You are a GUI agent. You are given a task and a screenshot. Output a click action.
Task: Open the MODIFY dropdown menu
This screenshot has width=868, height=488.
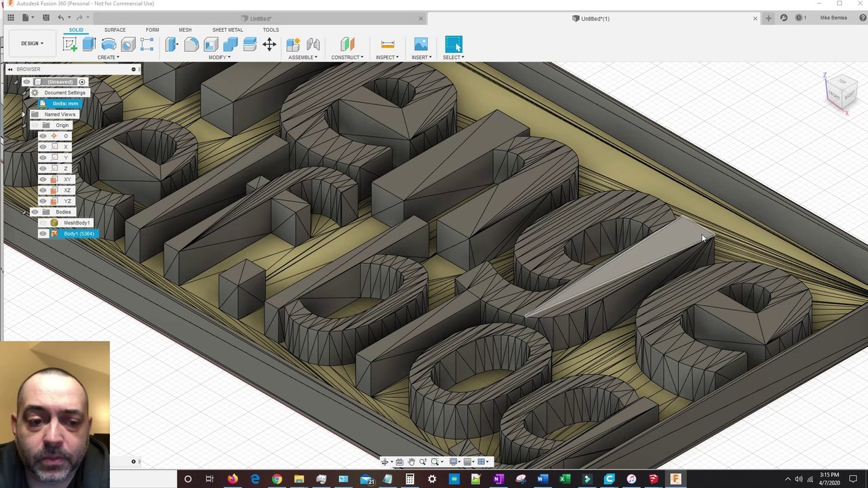219,58
